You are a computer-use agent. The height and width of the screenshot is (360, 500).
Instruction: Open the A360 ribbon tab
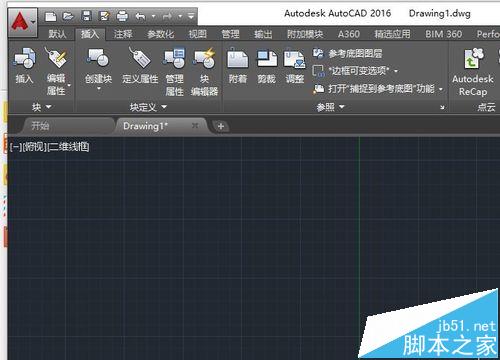point(349,34)
